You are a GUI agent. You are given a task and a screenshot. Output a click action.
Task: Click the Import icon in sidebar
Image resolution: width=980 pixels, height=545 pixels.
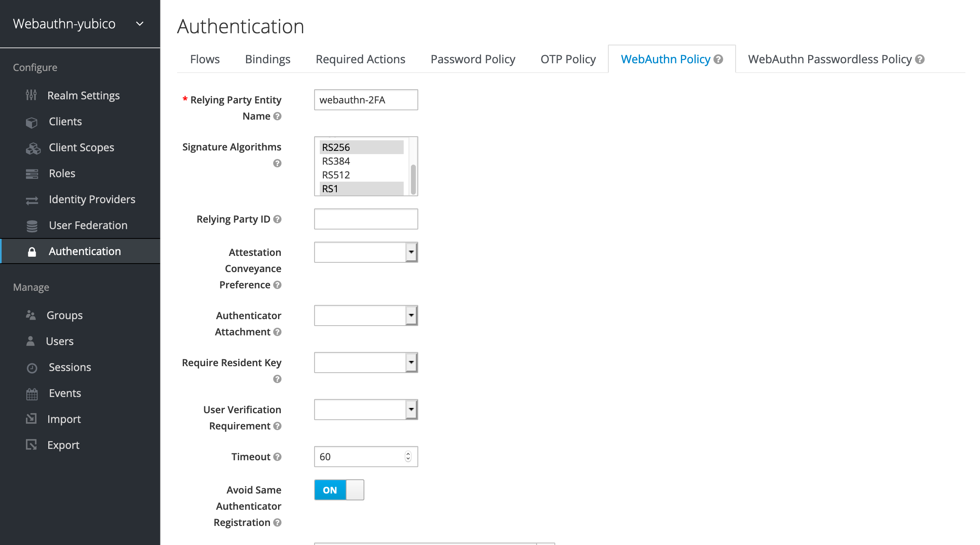pos(32,419)
